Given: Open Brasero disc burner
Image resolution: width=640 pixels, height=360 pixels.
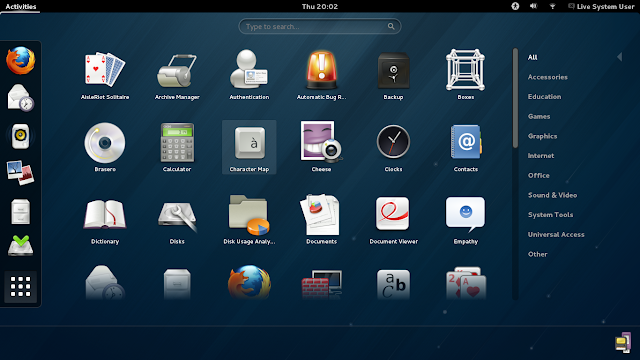Looking at the screenshot, I should pyautogui.click(x=105, y=147).
